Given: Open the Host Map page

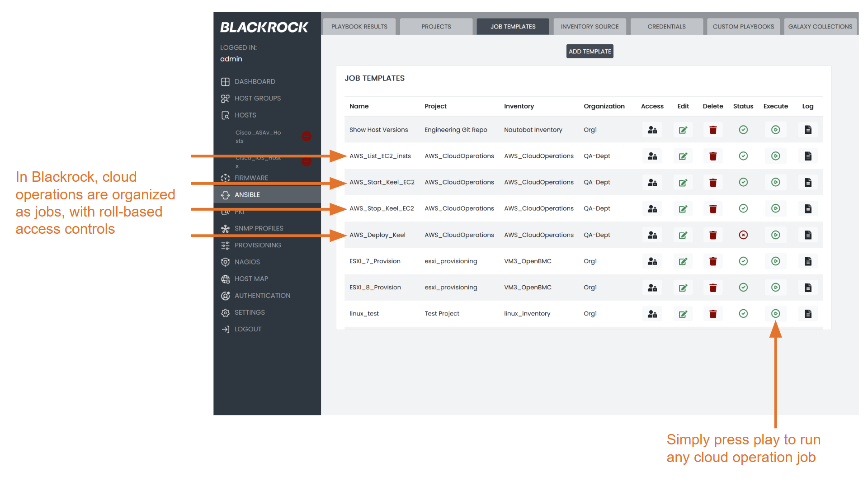Looking at the screenshot, I should [x=251, y=278].
